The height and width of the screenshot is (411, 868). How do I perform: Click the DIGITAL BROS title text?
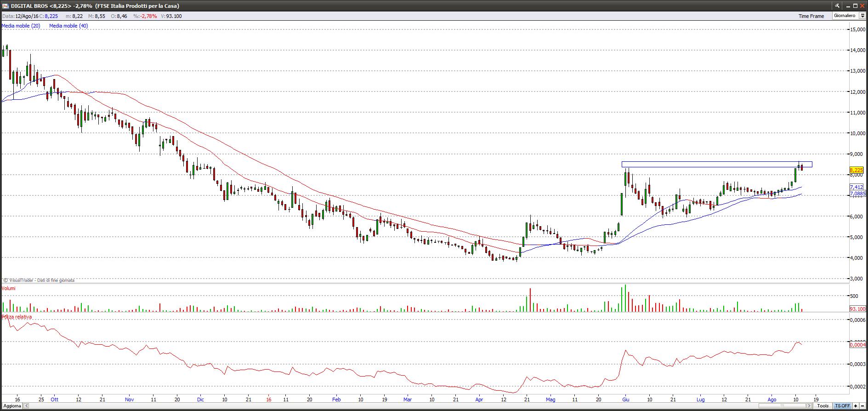click(29, 6)
